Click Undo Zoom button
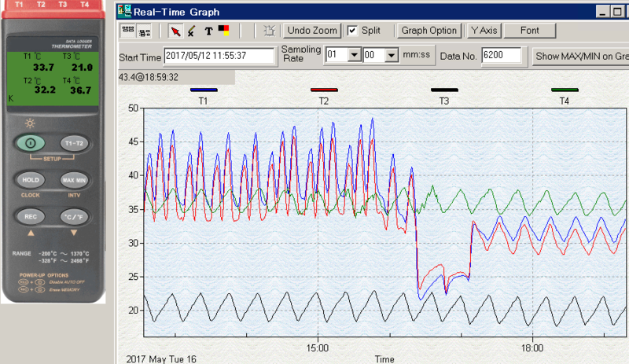This screenshot has height=364, width=629. [x=312, y=31]
